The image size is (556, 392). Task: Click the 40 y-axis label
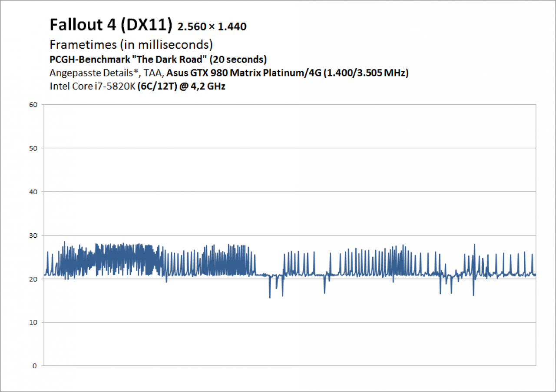click(34, 192)
